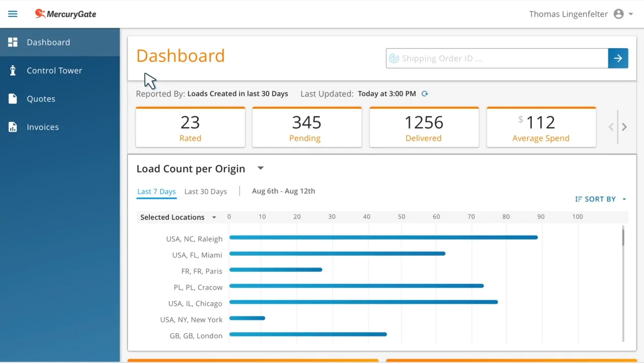
Task: Click 'Aug 6th - Aug 12th' date range
Action: point(284,191)
